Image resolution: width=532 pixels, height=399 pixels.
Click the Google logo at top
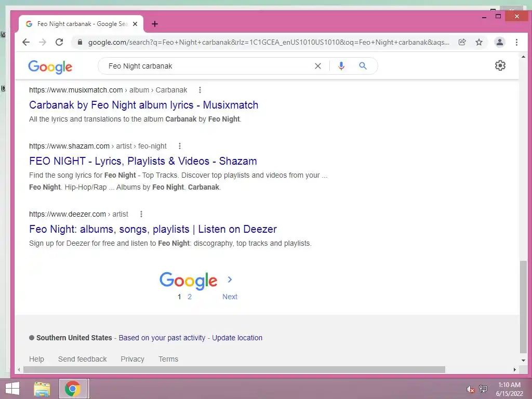[50, 66]
